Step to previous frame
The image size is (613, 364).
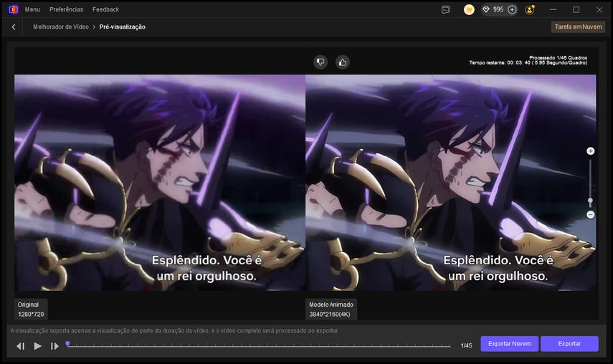coord(21,346)
